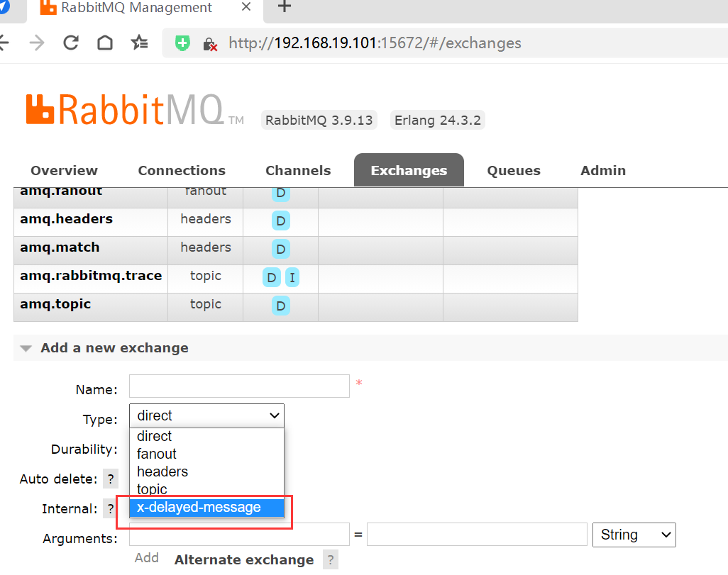Open the amq.topic exchange link

coord(55,304)
